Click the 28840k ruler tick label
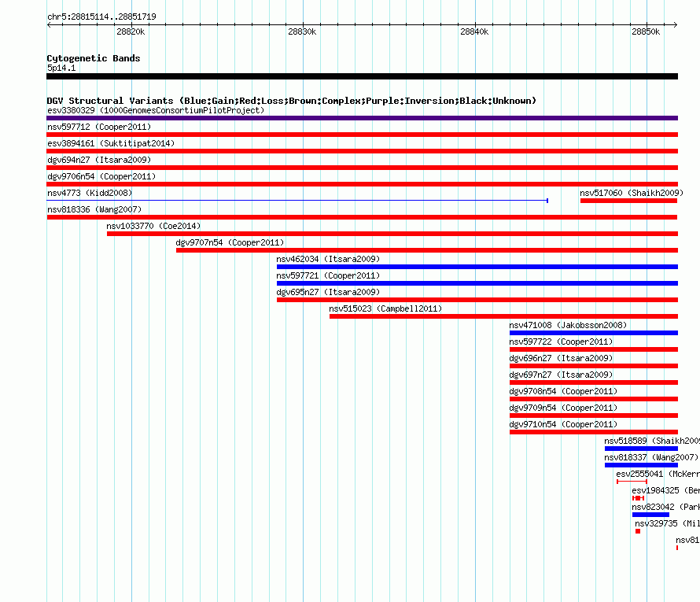Viewport: 700px width, 602px height. click(474, 31)
